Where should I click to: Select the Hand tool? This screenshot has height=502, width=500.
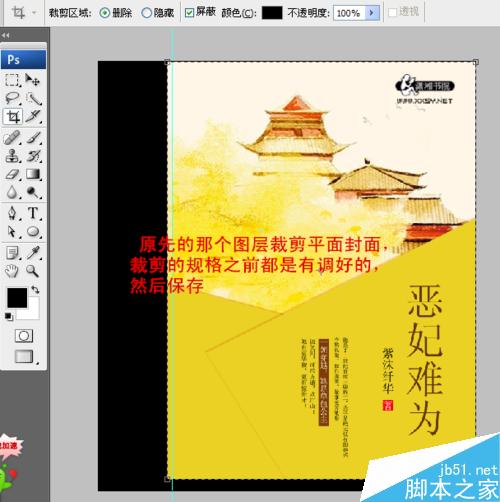click(x=12, y=271)
